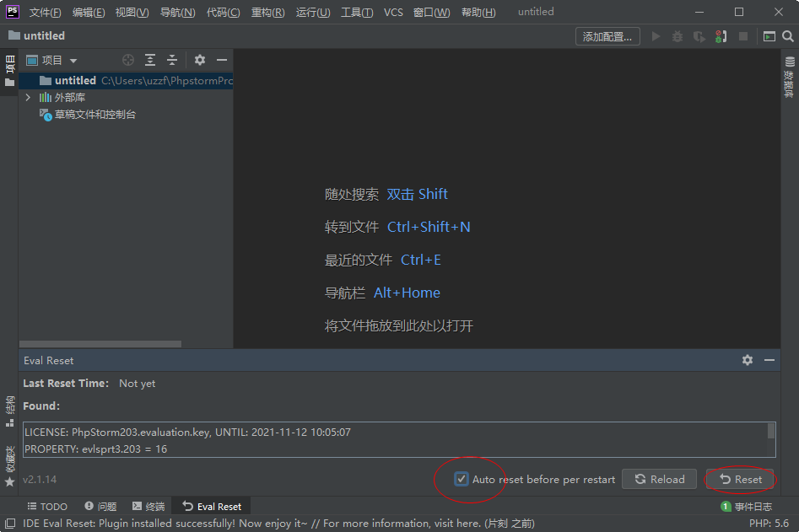This screenshot has height=532, width=799.
Task: Open Eval Reset panel gear options
Action: pos(748,361)
